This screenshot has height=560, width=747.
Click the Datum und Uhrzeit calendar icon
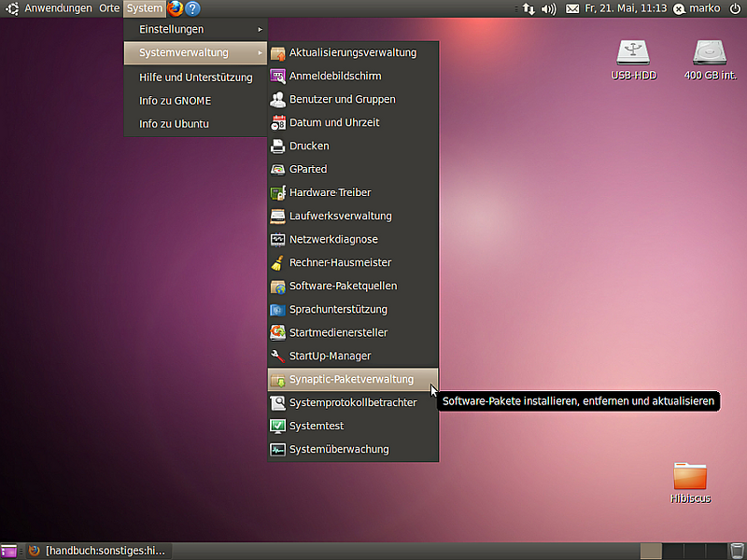pos(277,123)
